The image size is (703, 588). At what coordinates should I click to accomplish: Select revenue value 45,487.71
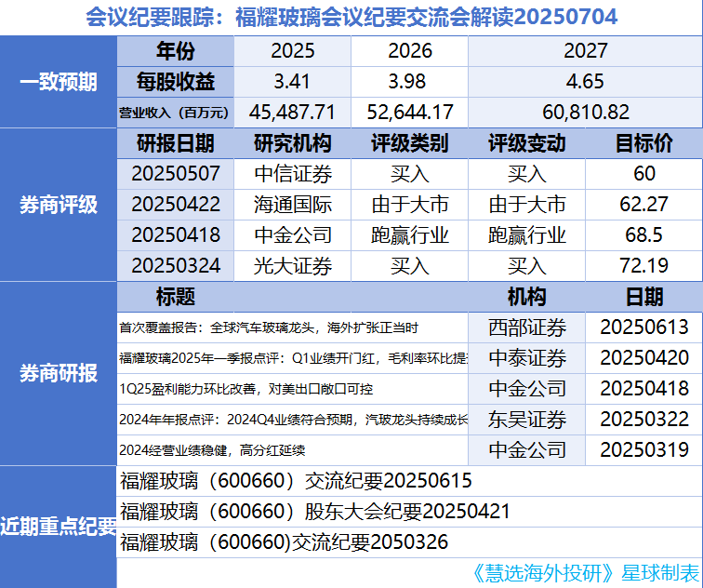pyautogui.click(x=292, y=113)
